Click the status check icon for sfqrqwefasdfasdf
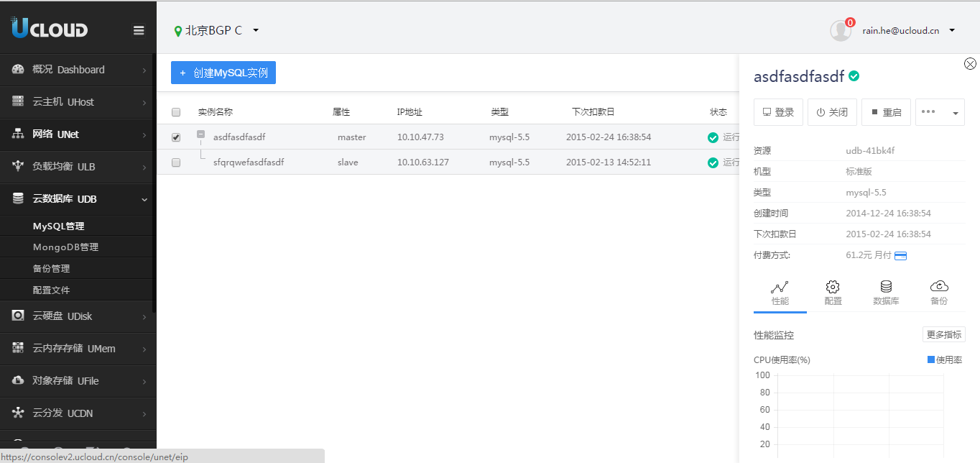 [713, 162]
